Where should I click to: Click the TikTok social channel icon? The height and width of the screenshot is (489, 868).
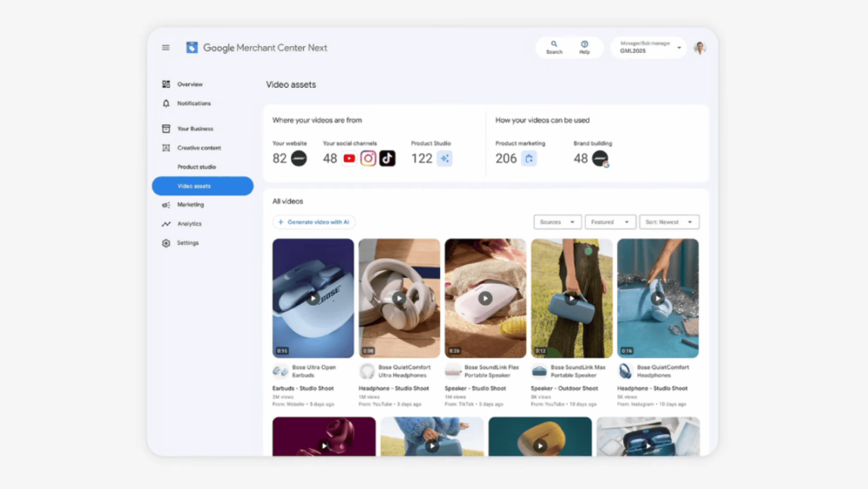pos(387,158)
